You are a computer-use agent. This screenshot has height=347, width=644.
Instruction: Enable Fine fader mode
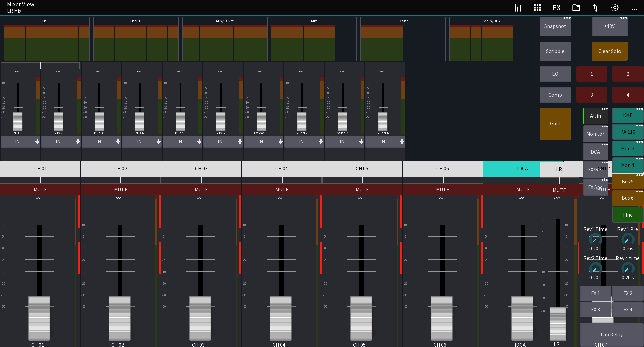(x=628, y=215)
